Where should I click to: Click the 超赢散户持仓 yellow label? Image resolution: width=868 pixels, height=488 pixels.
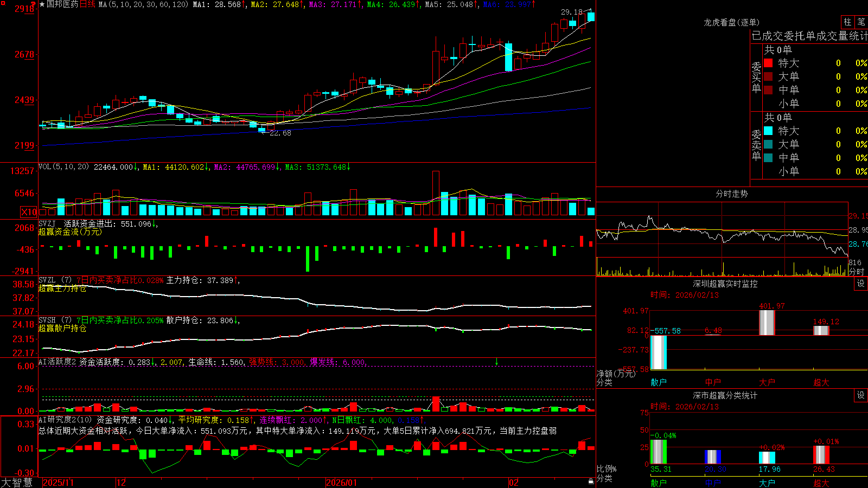(62, 329)
